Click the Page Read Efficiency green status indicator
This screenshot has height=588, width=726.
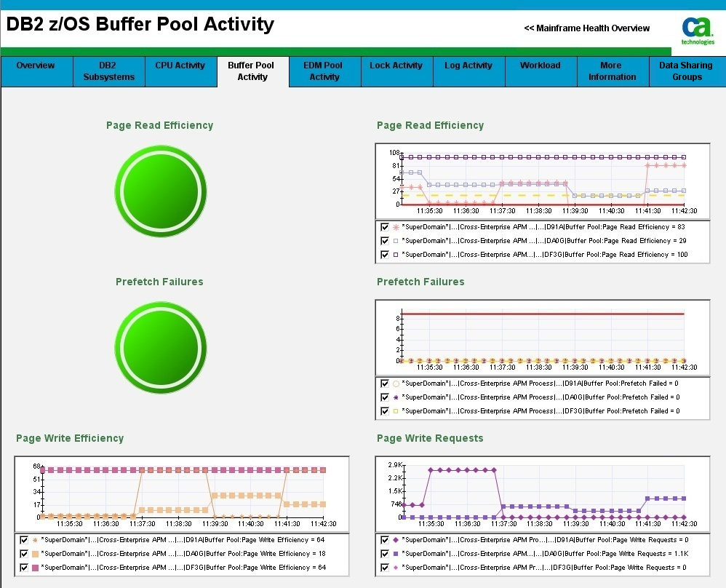pyautogui.click(x=161, y=191)
